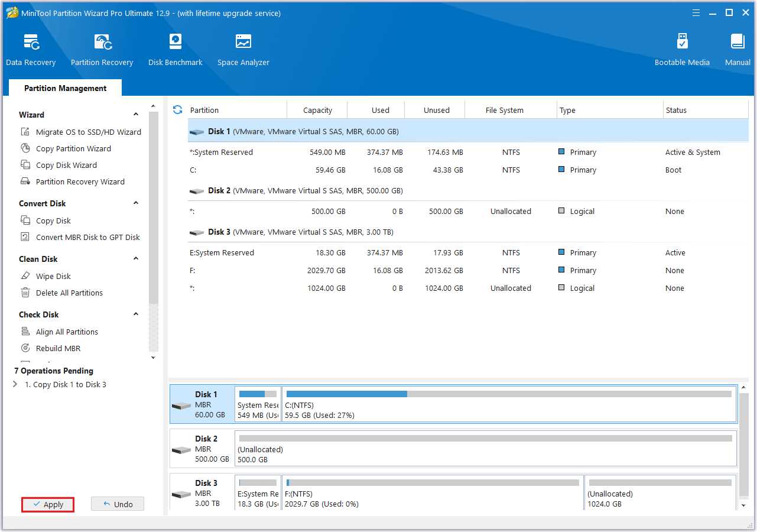The image size is (757, 532).
Task: Open the application menu icon in the title bar
Action: tap(696, 12)
